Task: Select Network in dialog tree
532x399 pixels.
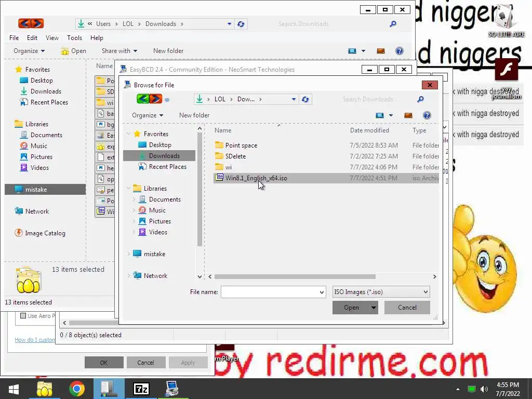Action: [x=155, y=275]
